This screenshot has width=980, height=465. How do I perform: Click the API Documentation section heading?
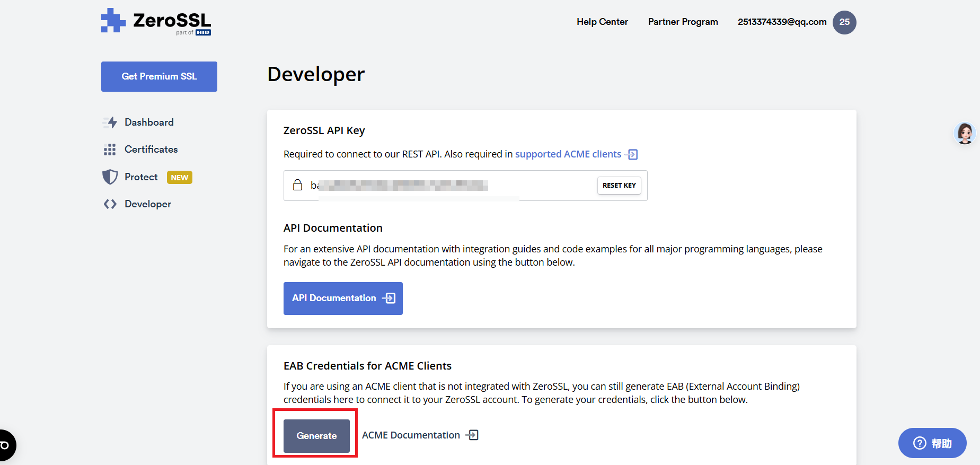(x=333, y=228)
